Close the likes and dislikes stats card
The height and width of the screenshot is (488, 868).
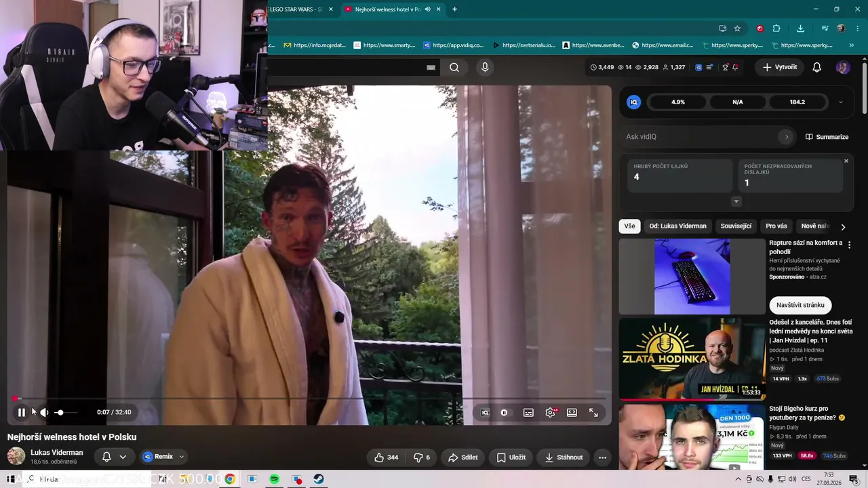846,161
